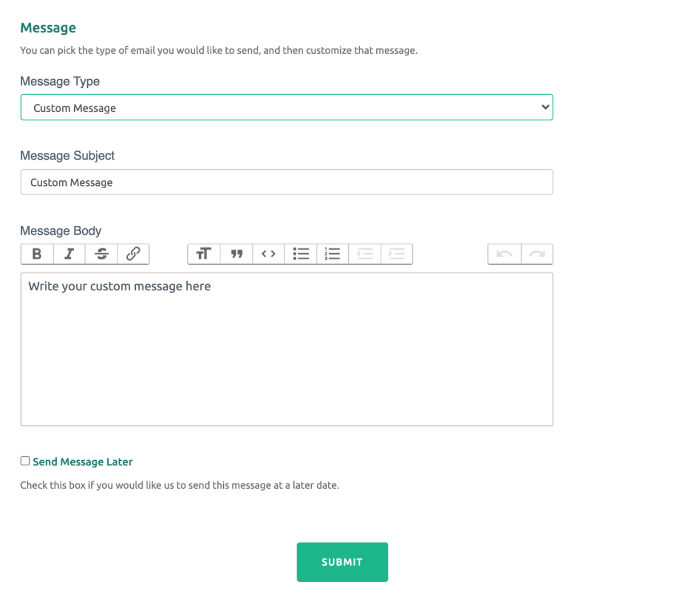Click the Message Body field label
This screenshot has width=685, height=616.
coord(61,231)
